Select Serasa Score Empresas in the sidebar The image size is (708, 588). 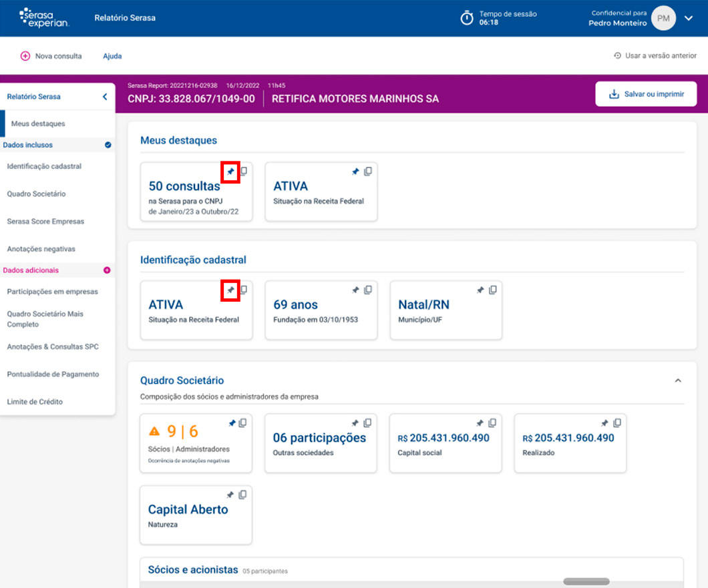pyautogui.click(x=45, y=221)
